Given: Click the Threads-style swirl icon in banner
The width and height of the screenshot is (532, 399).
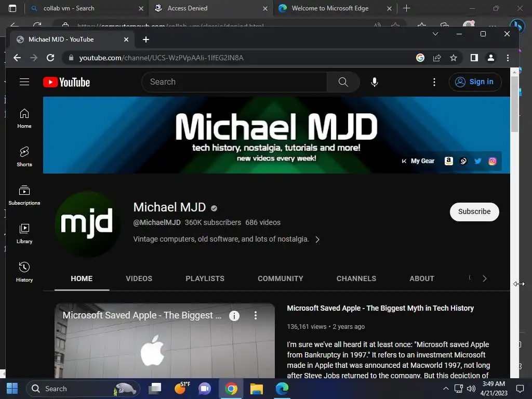Looking at the screenshot, I should 463,161.
